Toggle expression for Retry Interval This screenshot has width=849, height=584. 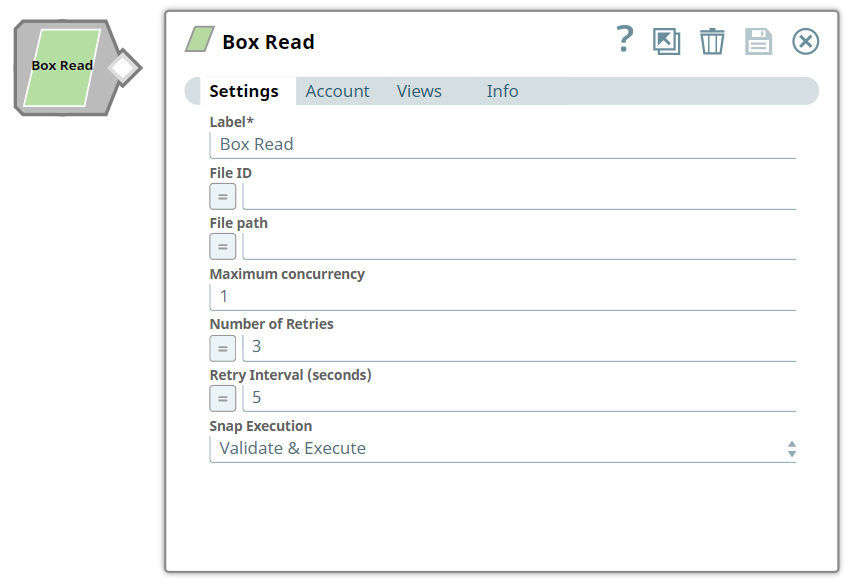(223, 399)
